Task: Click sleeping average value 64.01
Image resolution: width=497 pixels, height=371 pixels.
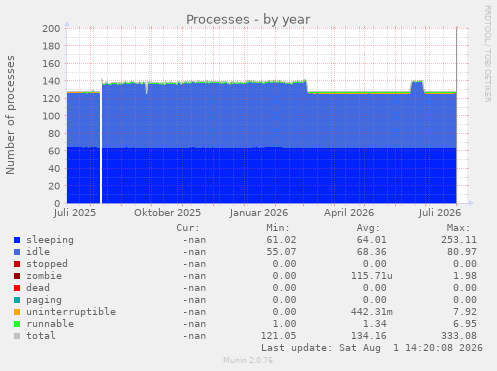Action: 372,240
